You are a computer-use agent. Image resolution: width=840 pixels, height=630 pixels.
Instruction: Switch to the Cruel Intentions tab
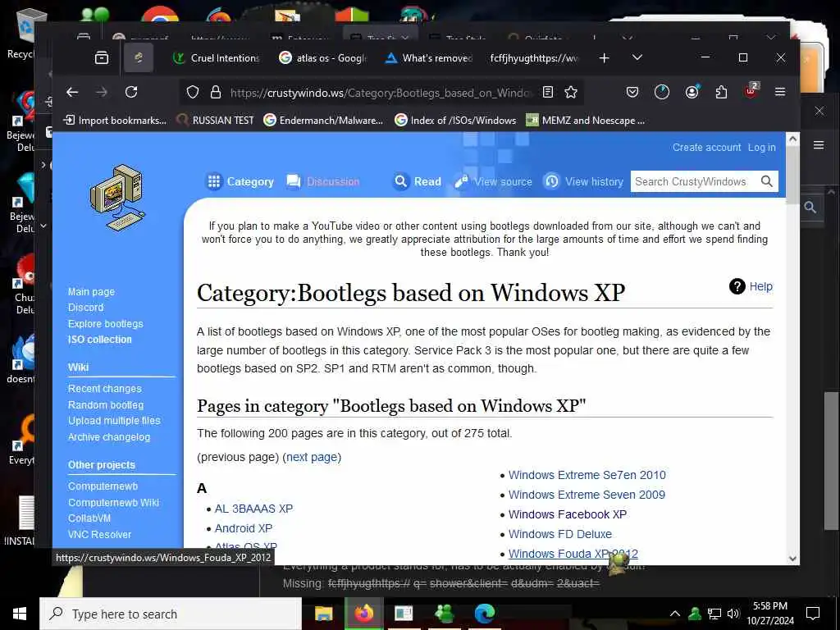click(217, 58)
